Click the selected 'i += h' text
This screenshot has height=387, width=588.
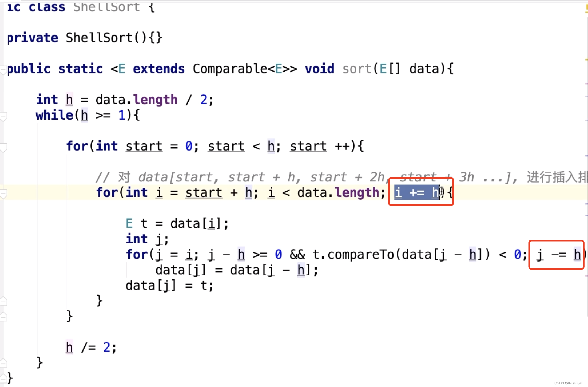click(416, 193)
